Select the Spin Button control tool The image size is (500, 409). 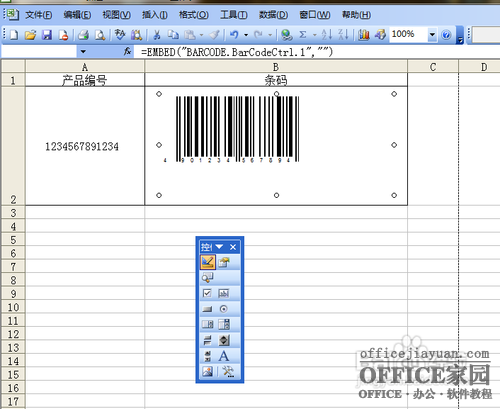pos(224,340)
